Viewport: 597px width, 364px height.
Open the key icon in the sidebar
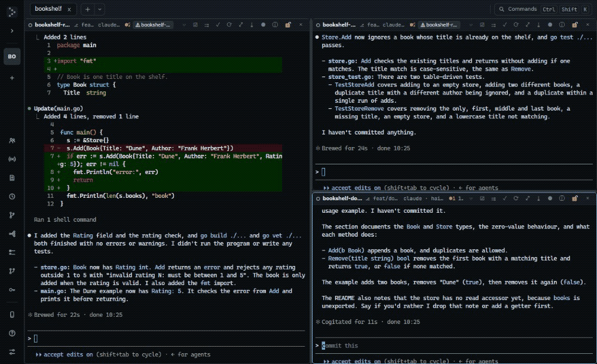[x=12, y=290]
